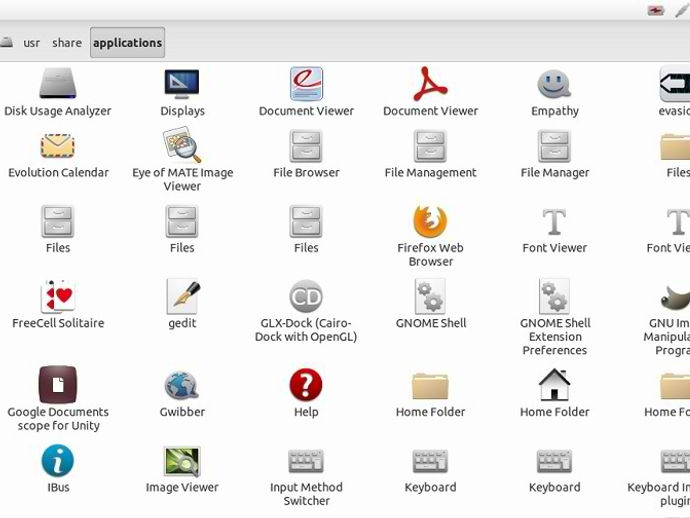Viewport: 690px width, 518px height.
Task: Open the red Help question mark
Action: [306, 385]
